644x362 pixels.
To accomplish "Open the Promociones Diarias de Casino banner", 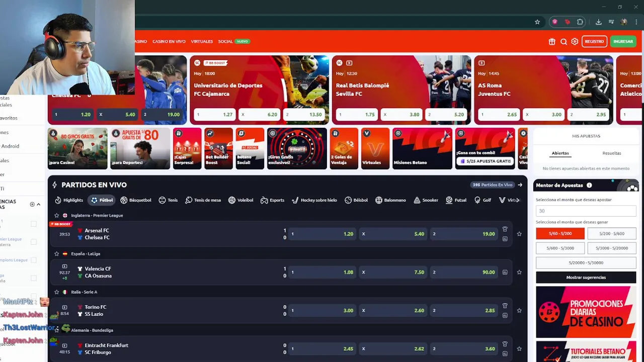I will pyautogui.click(x=586, y=312).
